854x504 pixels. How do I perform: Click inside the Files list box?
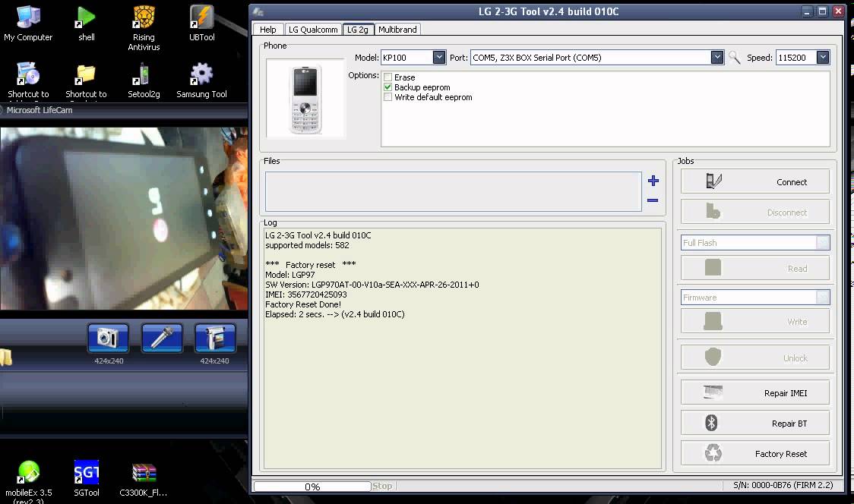[453, 191]
